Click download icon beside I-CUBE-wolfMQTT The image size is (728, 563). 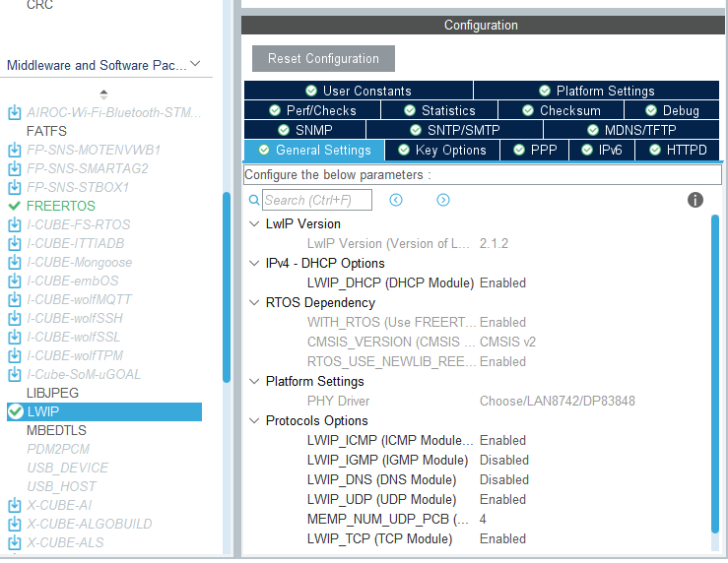coord(15,299)
